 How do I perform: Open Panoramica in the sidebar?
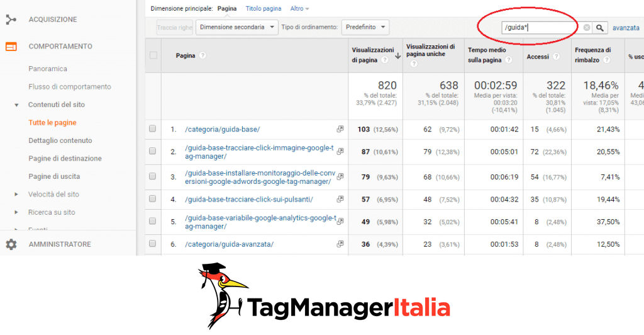(48, 69)
